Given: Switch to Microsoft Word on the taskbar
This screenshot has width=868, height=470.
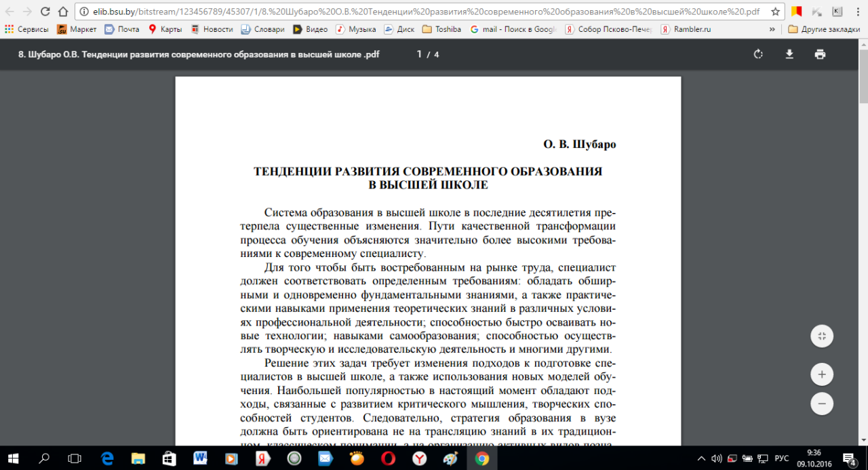Looking at the screenshot, I should point(201,458).
